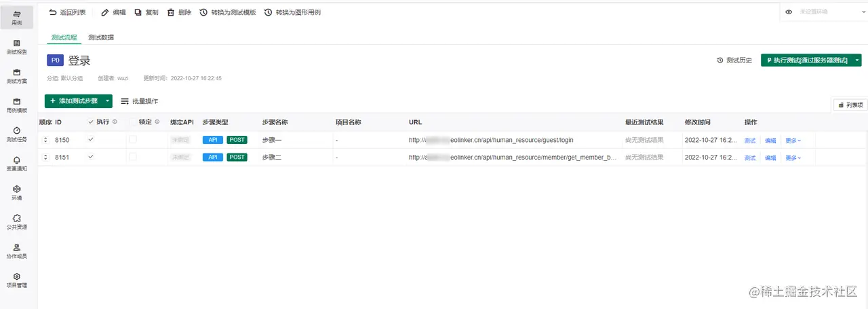This screenshot has height=309, width=868.
Task: Toggle 执行 checkbox for step 8151
Action: point(91,157)
